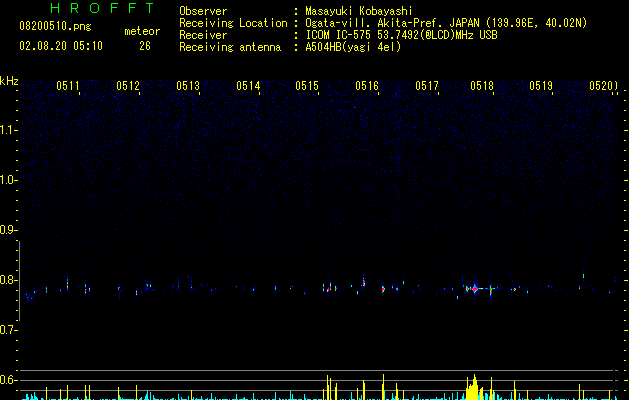Click the 0.7 kHz axis label
The width and height of the screenshot is (629, 400).
pos(9,330)
